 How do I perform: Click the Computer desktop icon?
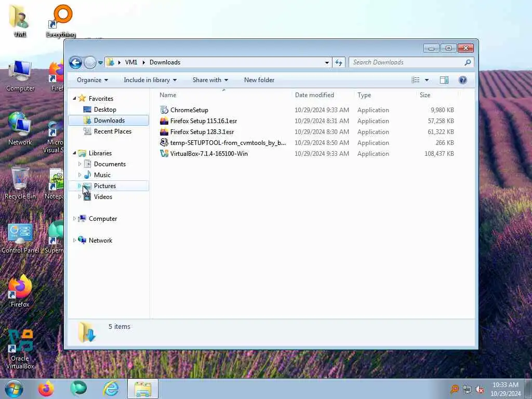[20, 76]
